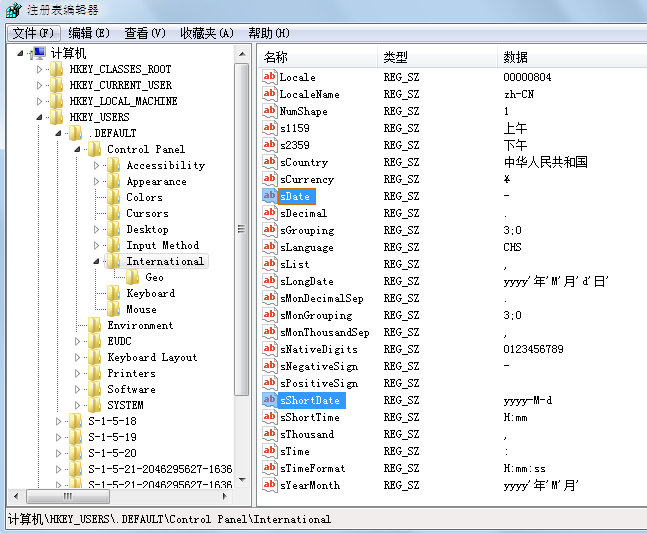Click the string icon beside Locale value
The height and width of the screenshot is (533, 647).
click(x=269, y=77)
